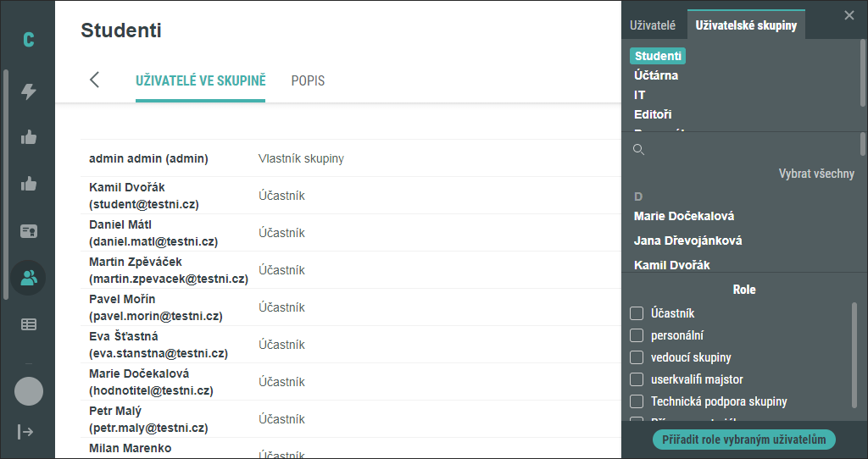Click the Vlastník skupiny role cell
Viewport: 868px width, 459px height.
[x=301, y=158]
